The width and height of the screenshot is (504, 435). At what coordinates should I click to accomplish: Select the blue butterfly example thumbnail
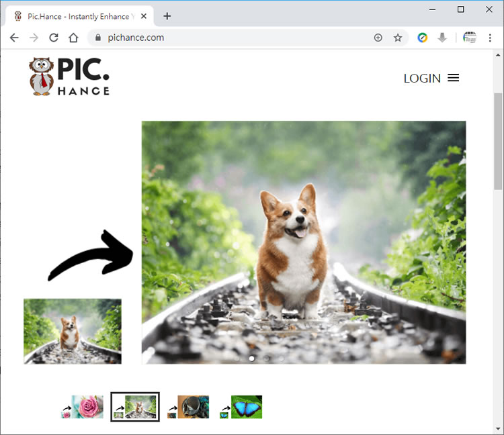pos(241,407)
